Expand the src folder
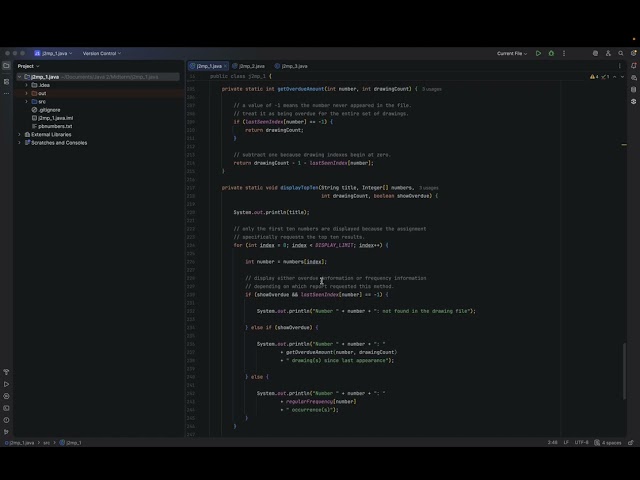Viewport: 640px width, 480px height. (27, 102)
